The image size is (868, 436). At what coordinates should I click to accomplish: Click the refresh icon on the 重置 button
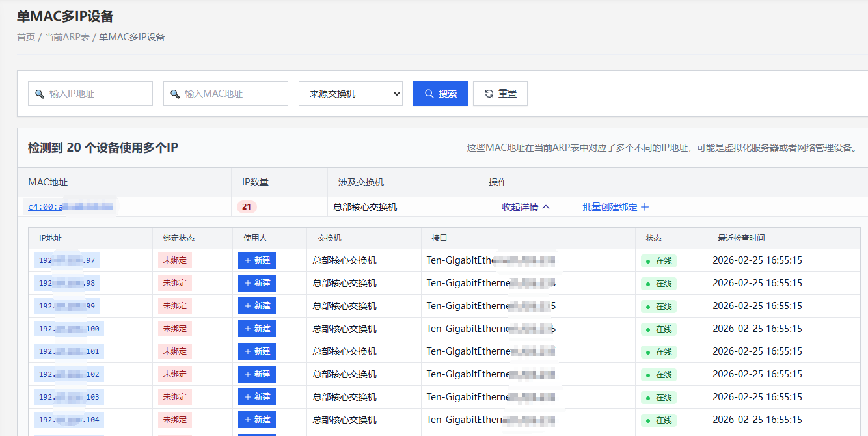[490, 93]
